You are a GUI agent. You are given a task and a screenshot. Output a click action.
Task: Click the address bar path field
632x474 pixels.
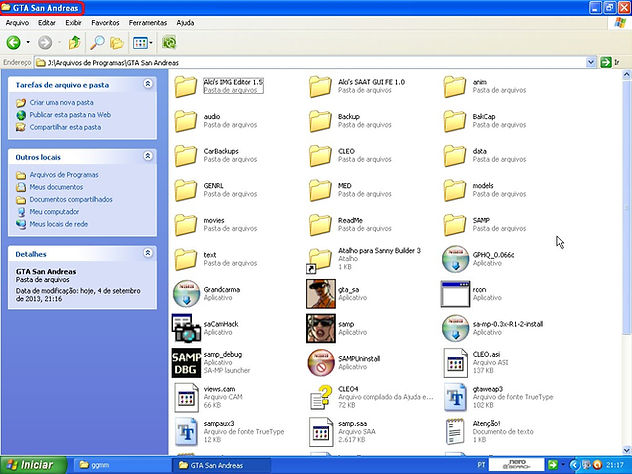pyautogui.click(x=310, y=62)
